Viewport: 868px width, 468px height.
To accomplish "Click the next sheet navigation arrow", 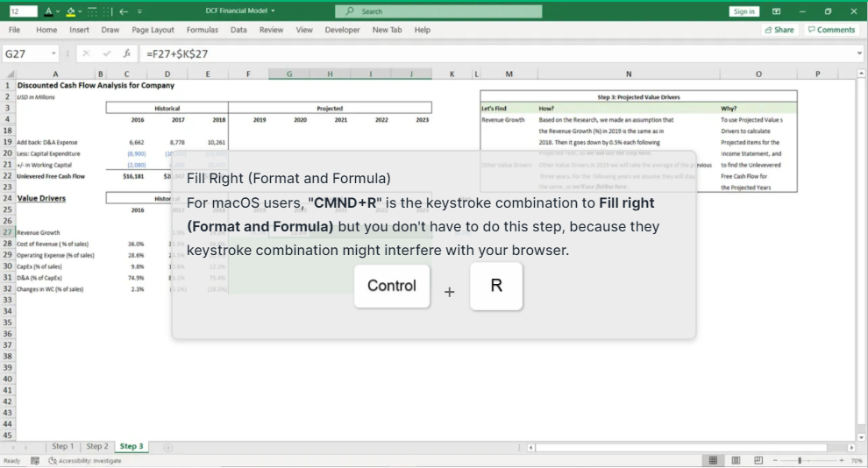I will coord(25,447).
